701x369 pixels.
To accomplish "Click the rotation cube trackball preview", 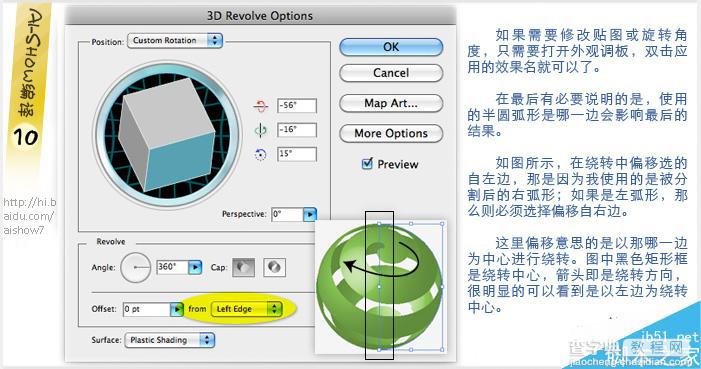I will click(x=168, y=134).
